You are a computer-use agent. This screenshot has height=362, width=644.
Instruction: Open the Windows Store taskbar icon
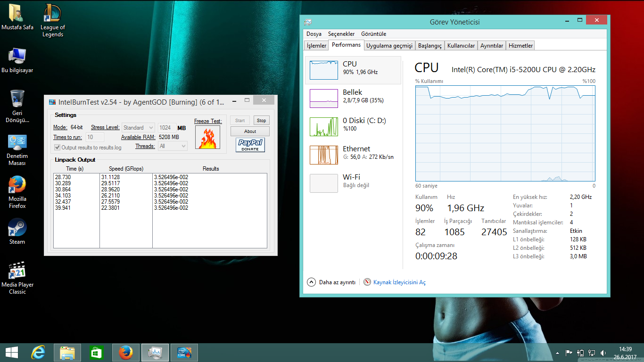point(96,353)
